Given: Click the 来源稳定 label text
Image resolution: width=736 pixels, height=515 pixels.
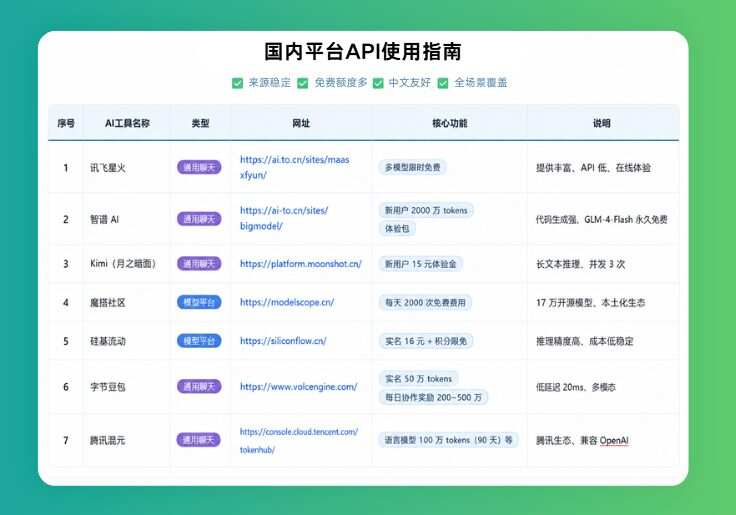Looking at the screenshot, I should 269,83.
